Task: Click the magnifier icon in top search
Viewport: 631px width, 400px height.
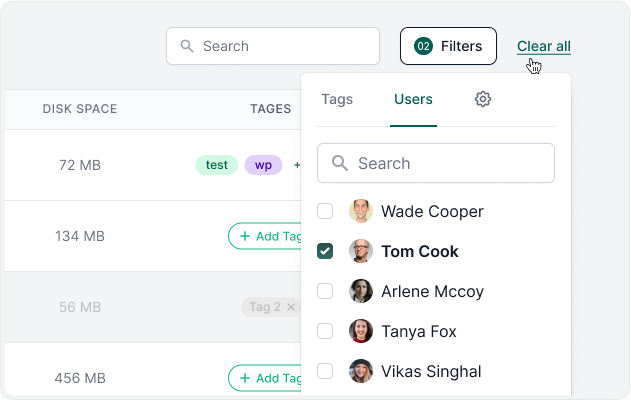Action: (x=186, y=46)
